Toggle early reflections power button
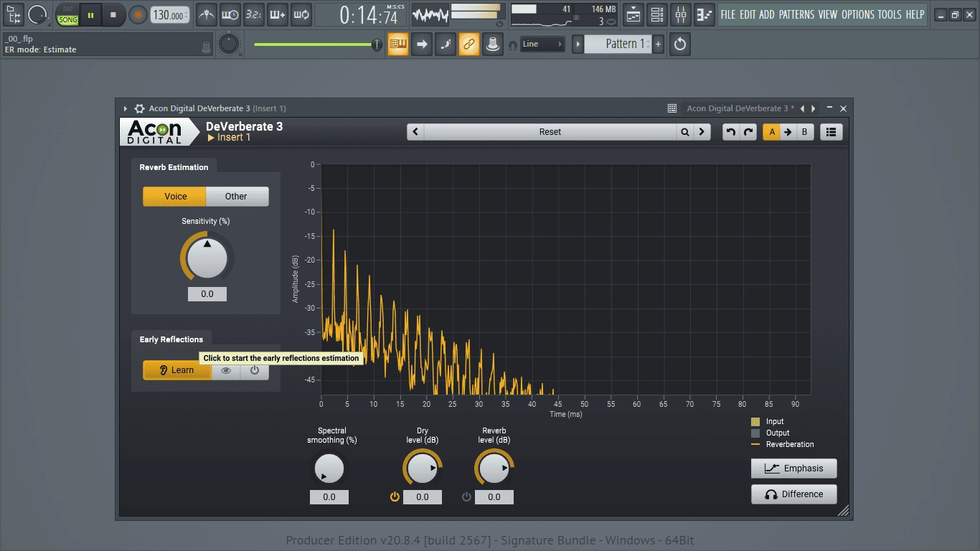This screenshot has width=980, height=551. pos(255,370)
